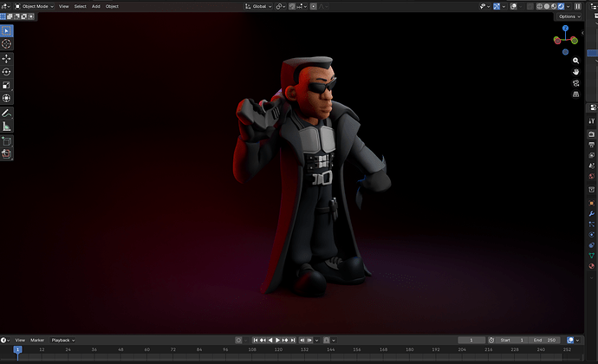The height and width of the screenshot is (364, 598).
Task: Jump to previous keyframe
Action: point(263,340)
